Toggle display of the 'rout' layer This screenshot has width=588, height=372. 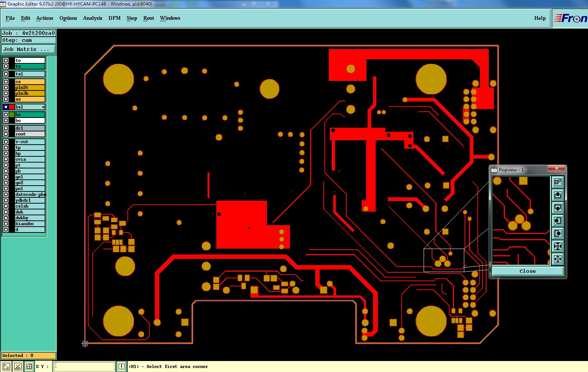point(6,134)
